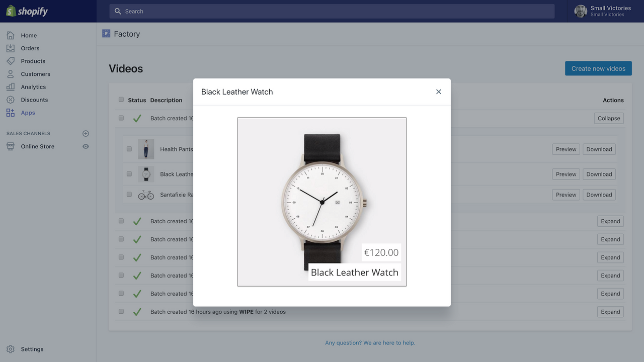
Task: Download the Santafixie video
Action: click(599, 195)
